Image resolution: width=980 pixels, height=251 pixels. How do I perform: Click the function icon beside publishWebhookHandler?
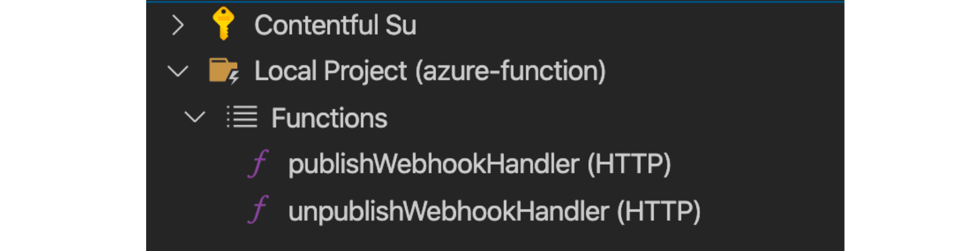(x=258, y=164)
